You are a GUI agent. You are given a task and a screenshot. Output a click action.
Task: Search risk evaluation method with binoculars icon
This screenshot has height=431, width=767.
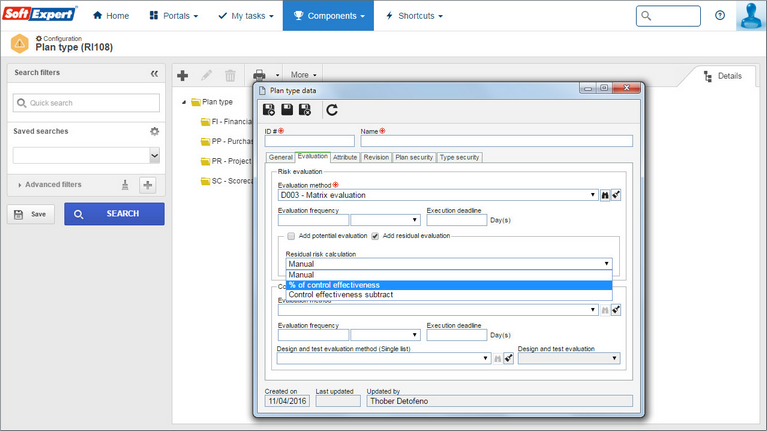pos(605,195)
